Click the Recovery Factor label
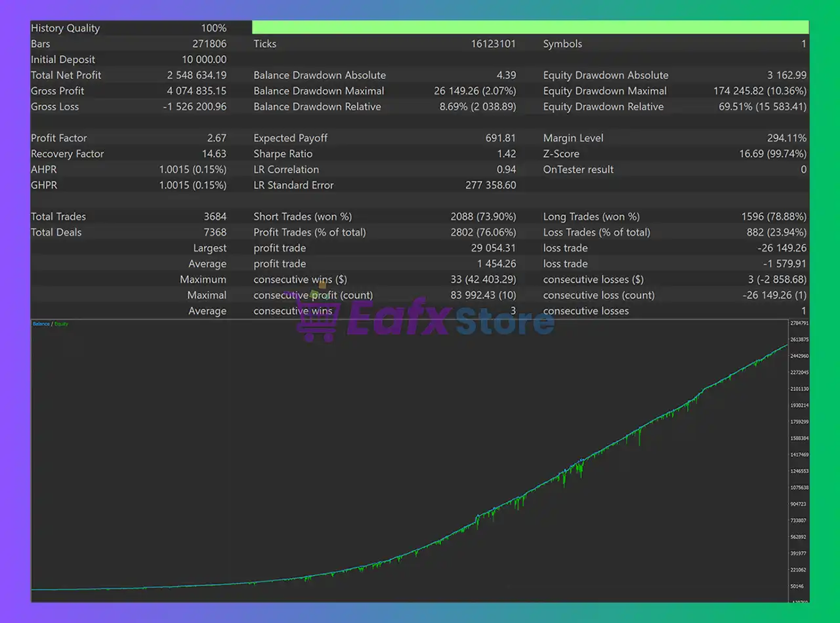840x623 pixels. click(67, 154)
